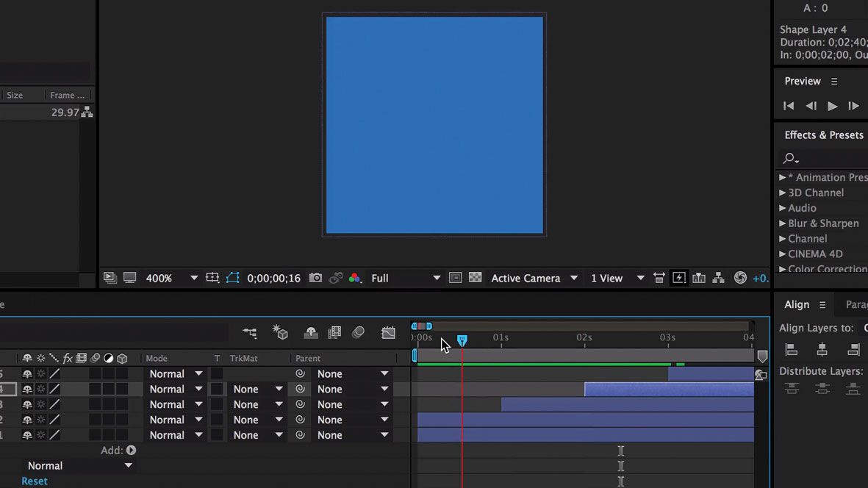Open the Graph Editor

pyautogui.click(x=389, y=332)
